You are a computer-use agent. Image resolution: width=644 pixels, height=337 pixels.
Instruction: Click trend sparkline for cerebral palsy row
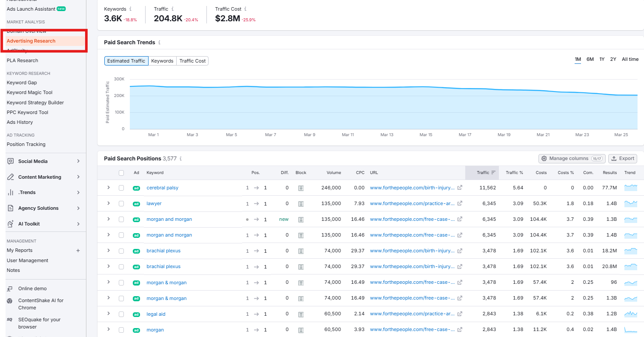[x=630, y=187]
